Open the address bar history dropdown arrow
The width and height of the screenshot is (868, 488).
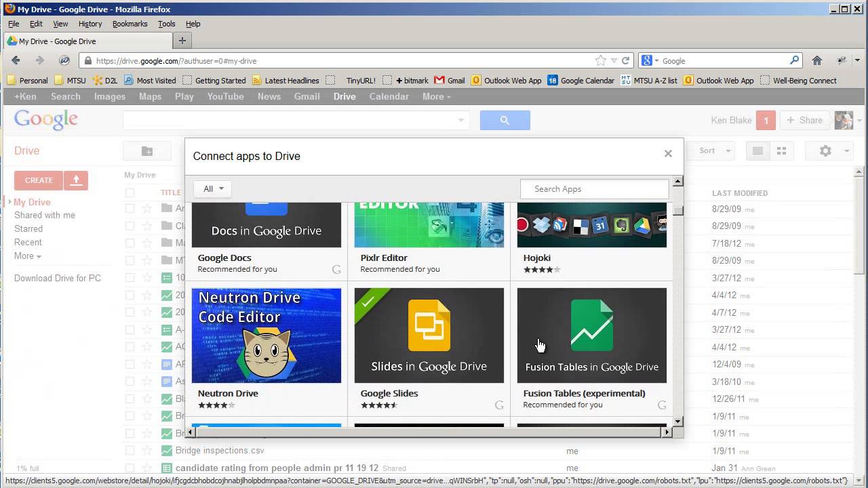coord(613,60)
